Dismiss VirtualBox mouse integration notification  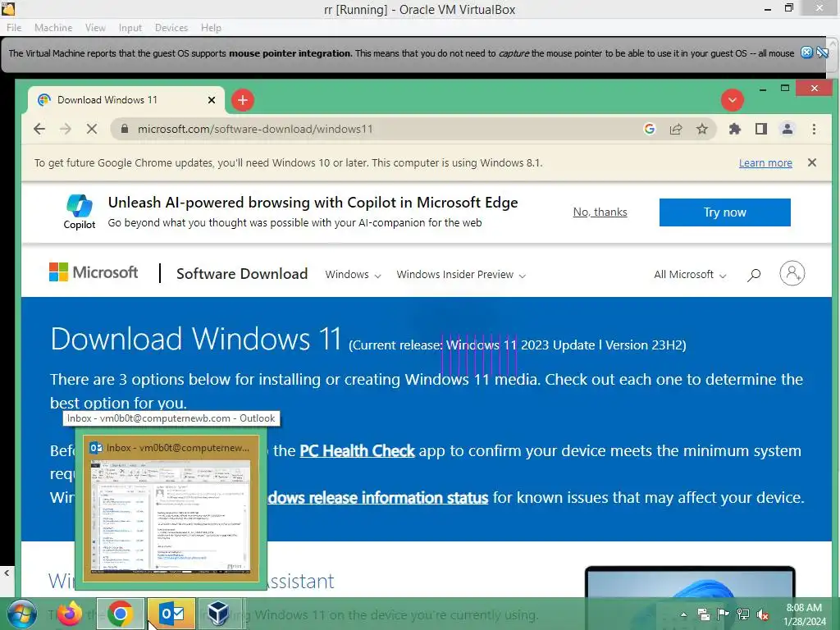pyautogui.click(x=806, y=52)
